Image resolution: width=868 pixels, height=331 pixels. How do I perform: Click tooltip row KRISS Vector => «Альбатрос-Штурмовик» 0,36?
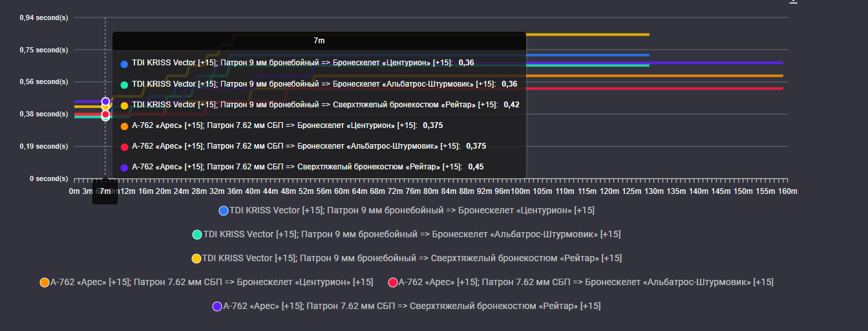tap(319, 84)
